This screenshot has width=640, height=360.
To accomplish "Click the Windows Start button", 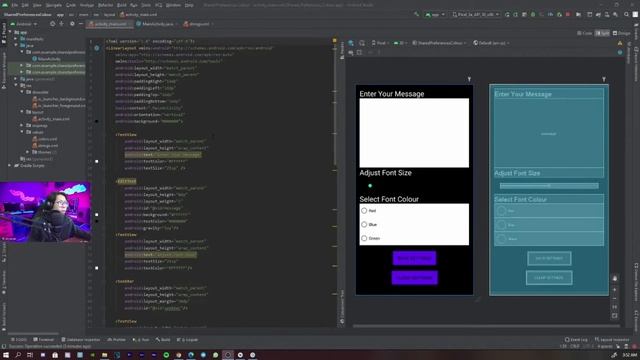I will [6, 355].
